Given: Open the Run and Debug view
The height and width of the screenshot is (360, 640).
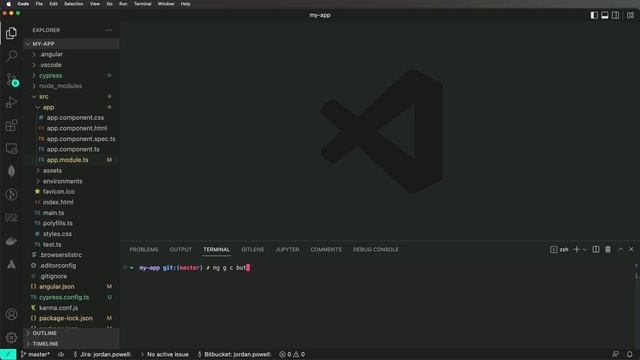Looking at the screenshot, I should coord(11,102).
